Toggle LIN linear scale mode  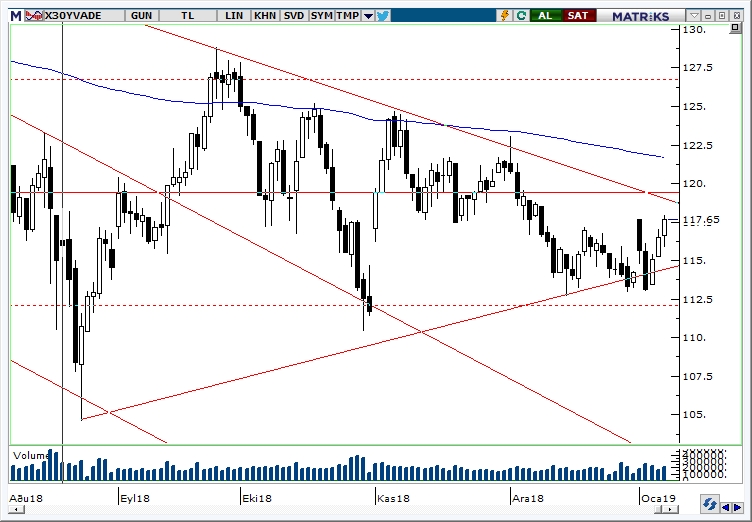point(234,16)
